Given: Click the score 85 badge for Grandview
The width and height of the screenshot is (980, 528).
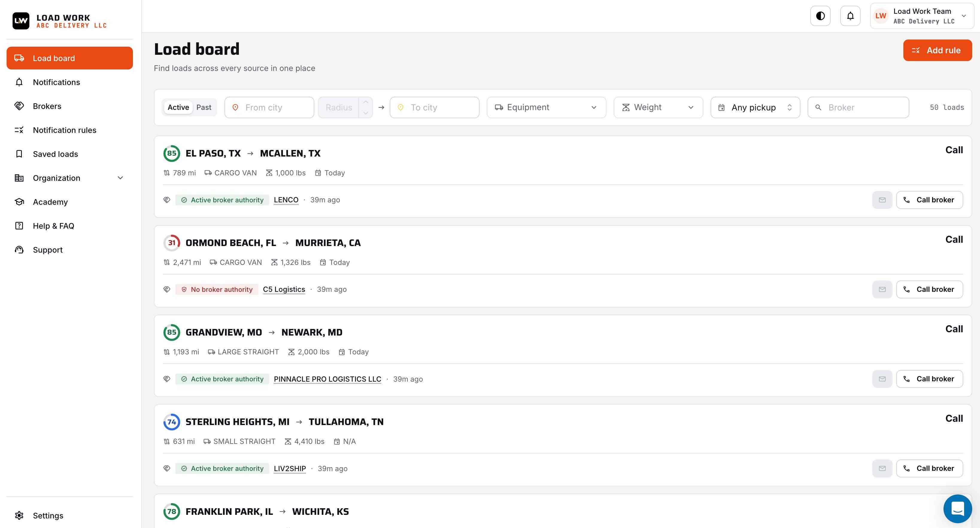Looking at the screenshot, I should 172,332.
